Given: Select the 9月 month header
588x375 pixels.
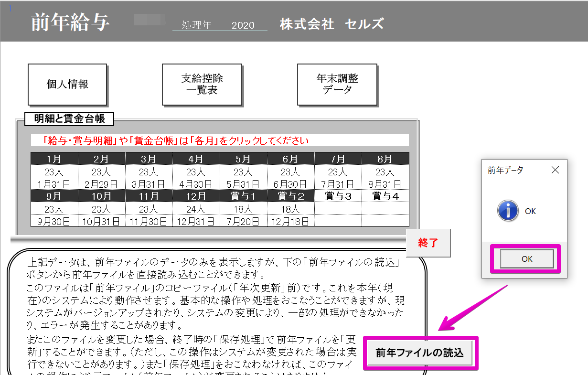Looking at the screenshot, I should pos(54,196).
